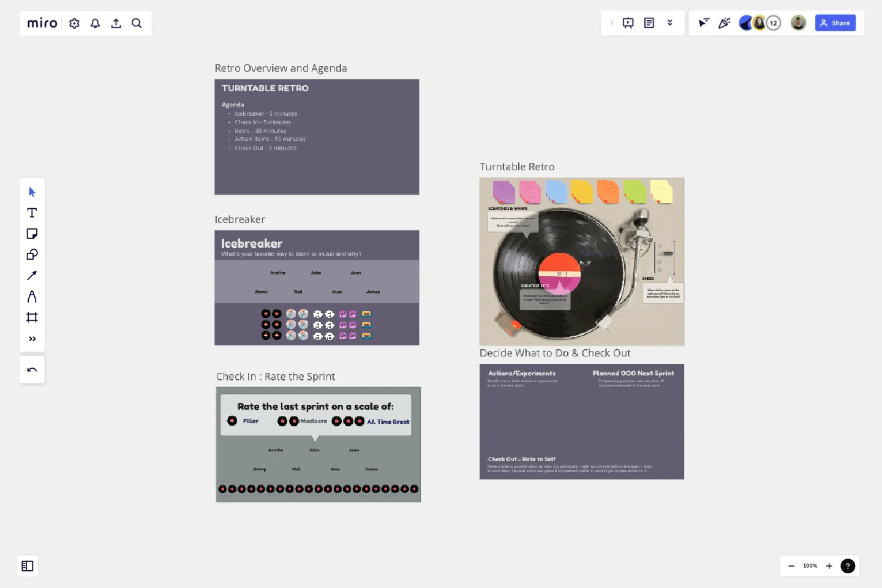Select the Icebreaker frame title
Image resolution: width=882 pixels, height=588 pixels.
[239, 219]
